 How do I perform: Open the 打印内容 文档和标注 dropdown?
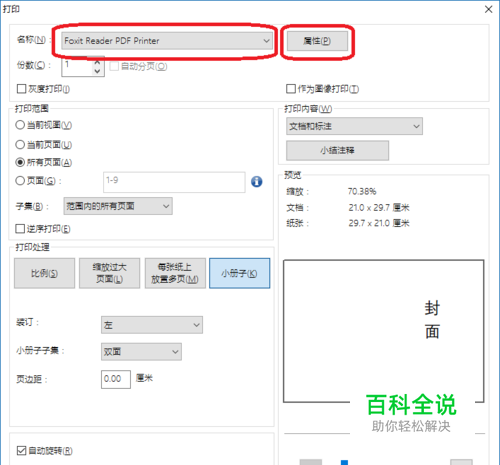354,126
